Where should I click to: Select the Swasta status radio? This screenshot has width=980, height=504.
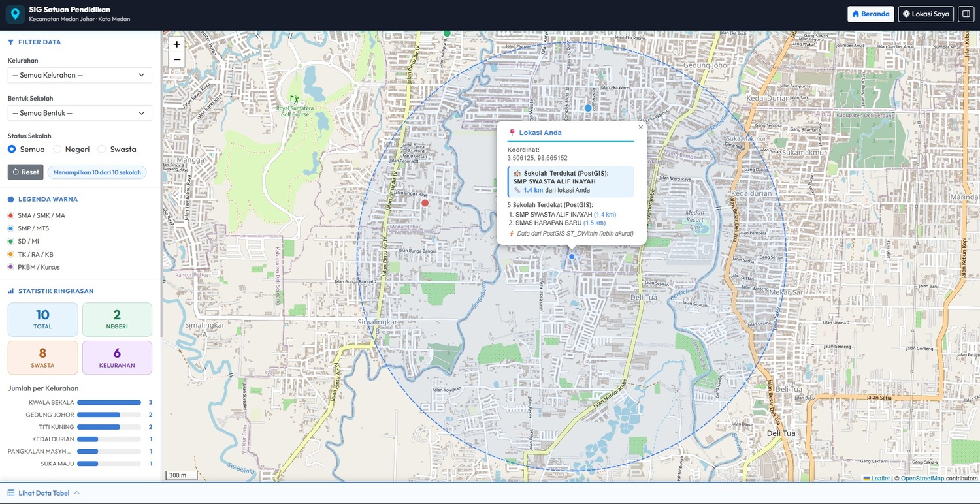(x=101, y=149)
